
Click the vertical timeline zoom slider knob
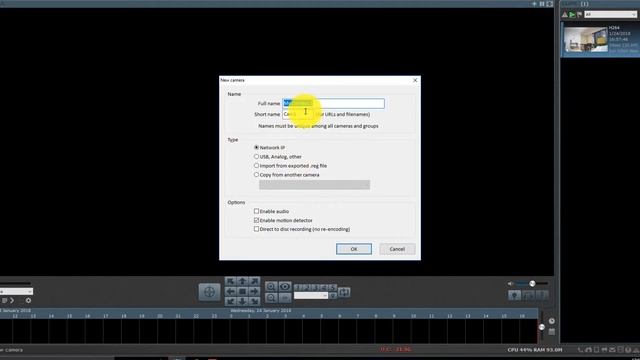[542, 327]
